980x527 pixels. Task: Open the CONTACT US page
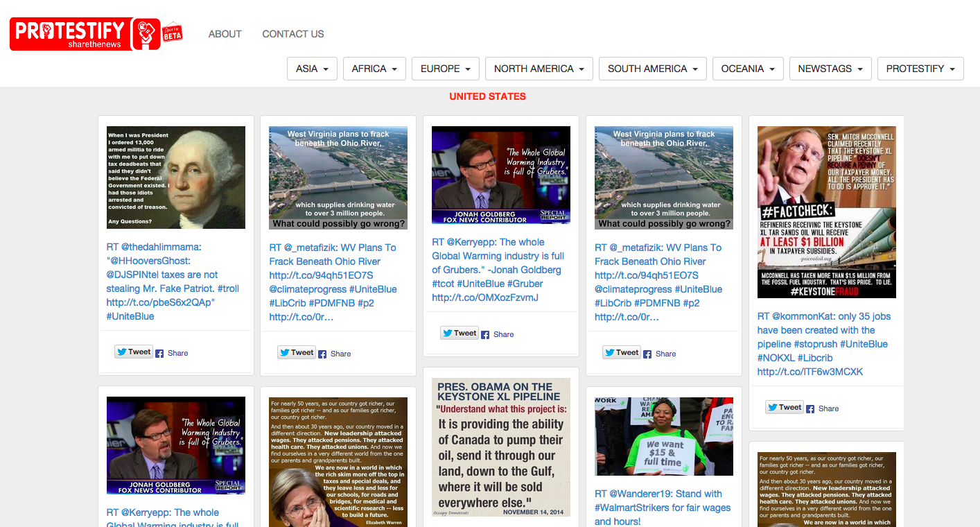click(x=293, y=34)
